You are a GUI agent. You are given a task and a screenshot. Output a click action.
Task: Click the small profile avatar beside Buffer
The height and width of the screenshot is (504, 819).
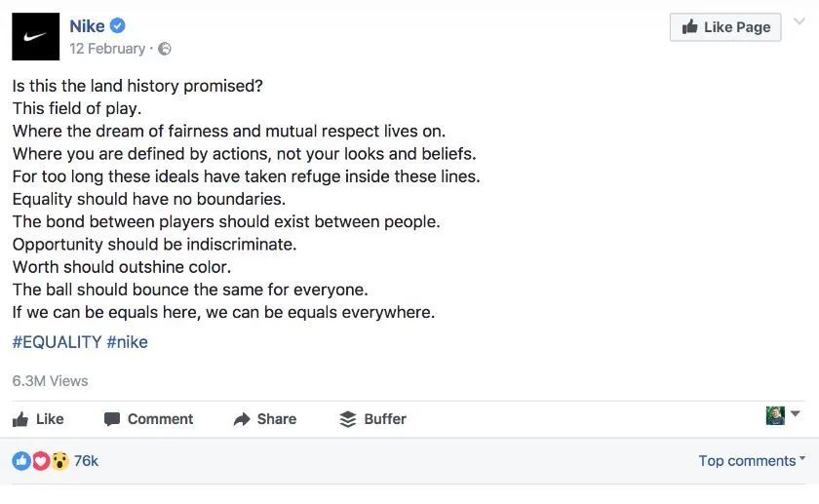(x=775, y=415)
